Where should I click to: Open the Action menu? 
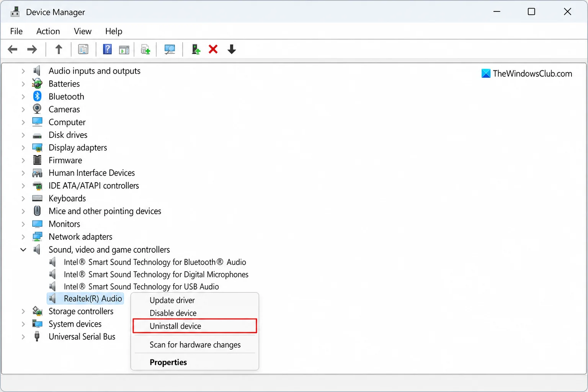(48, 31)
